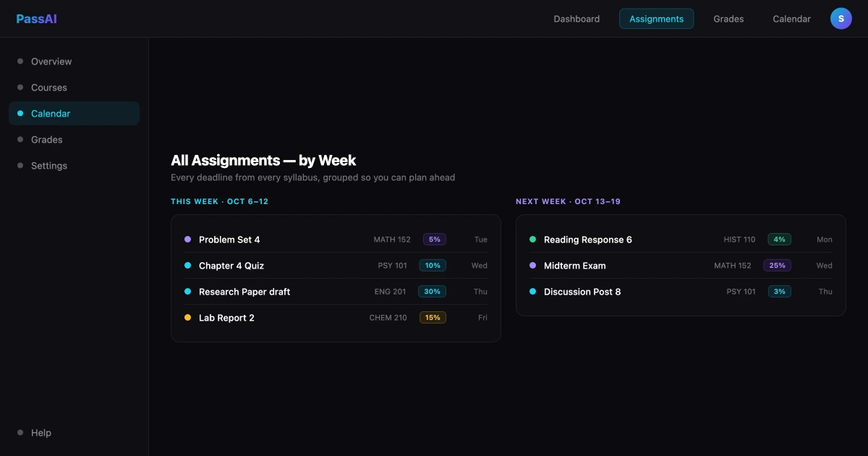The image size is (868, 456).
Task: Click the user avatar labeled S
Action: 841,19
